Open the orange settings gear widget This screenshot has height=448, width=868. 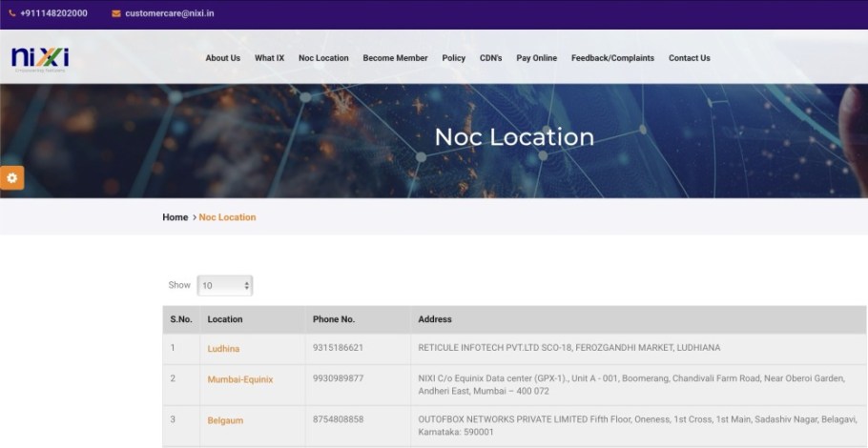click(x=12, y=178)
